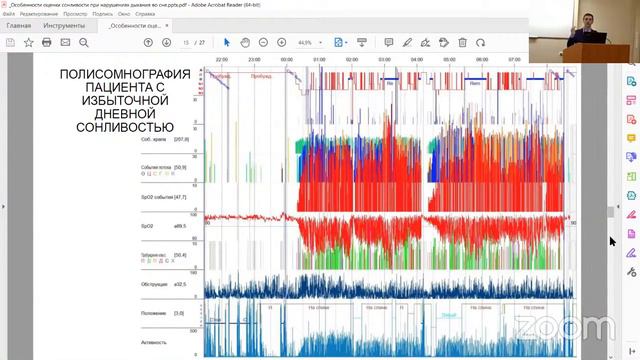The height and width of the screenshot is (360, 640).
Task: Switch to the Главная tab
Action: [19, 26]
